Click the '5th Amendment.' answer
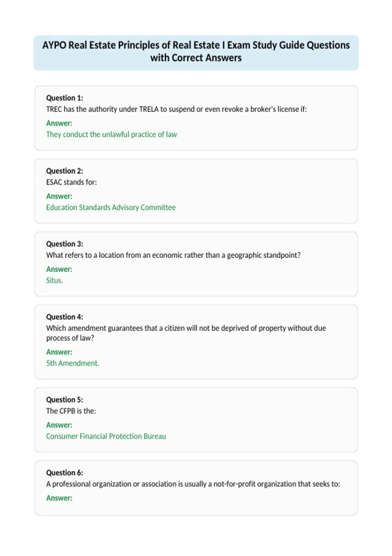The width and height of the screenshot is (392, 556). (x=73, y=363)
